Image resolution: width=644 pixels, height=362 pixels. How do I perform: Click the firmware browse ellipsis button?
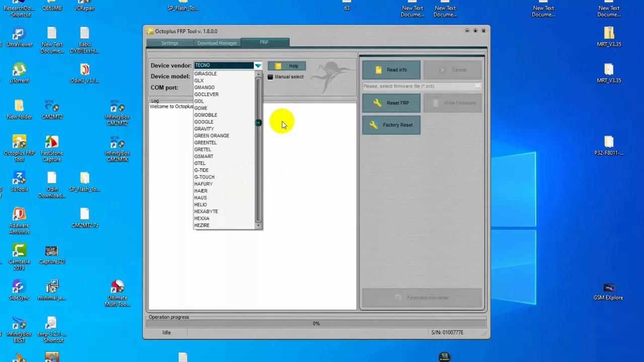point(477,86)
